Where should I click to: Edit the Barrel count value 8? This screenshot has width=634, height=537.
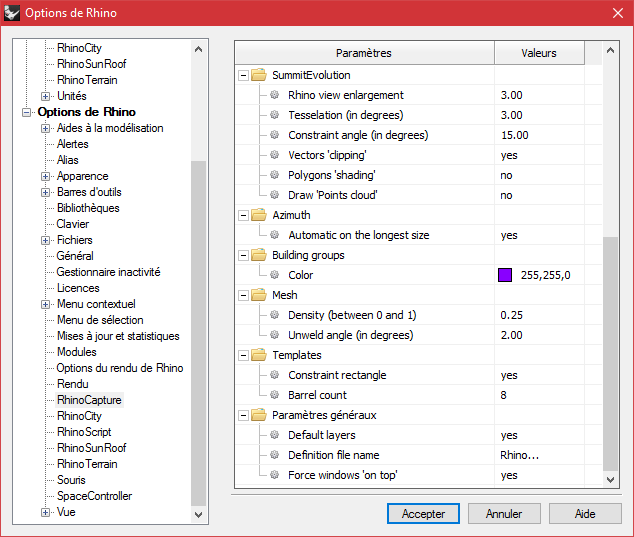click(x=503, y=395)
